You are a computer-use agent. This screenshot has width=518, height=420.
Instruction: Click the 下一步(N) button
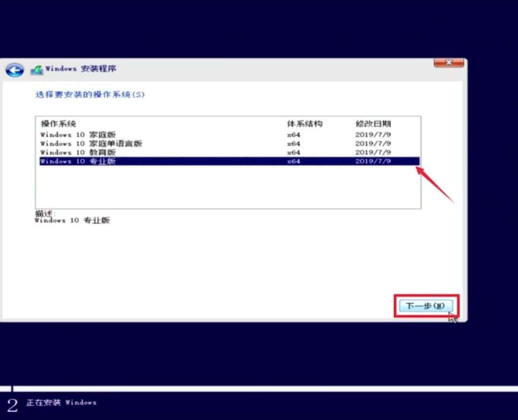426,306
